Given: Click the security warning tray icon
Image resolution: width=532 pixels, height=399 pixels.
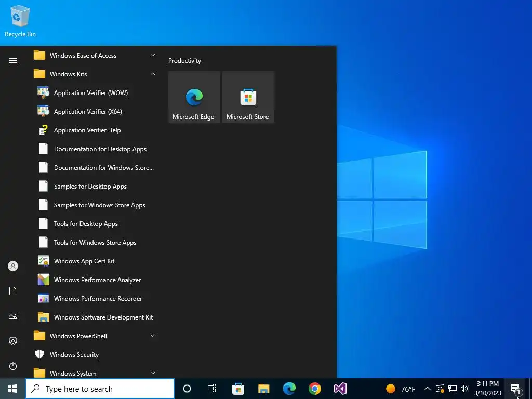Looking at the screenshot, I should coord(440,389).
